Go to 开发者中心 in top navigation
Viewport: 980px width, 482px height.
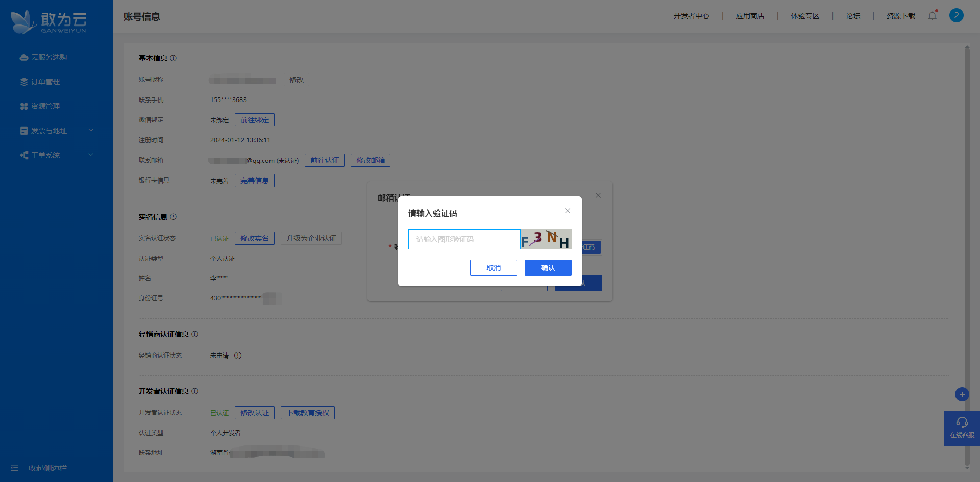pyautogui.click(x=692, y=16)
